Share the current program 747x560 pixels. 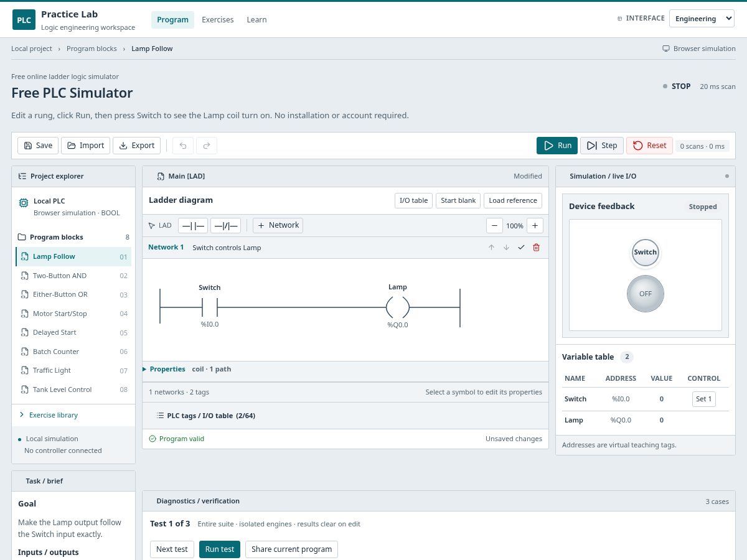coord(291,549)
